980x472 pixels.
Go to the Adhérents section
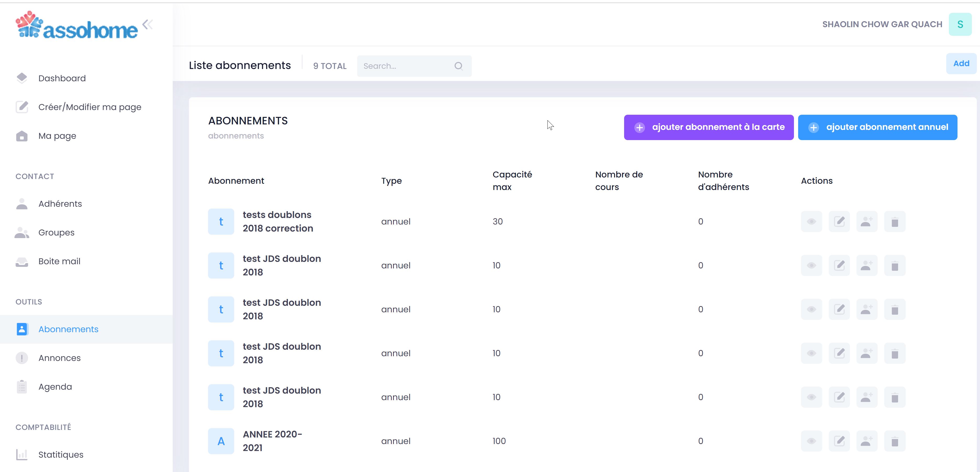[x=60, y=204]
